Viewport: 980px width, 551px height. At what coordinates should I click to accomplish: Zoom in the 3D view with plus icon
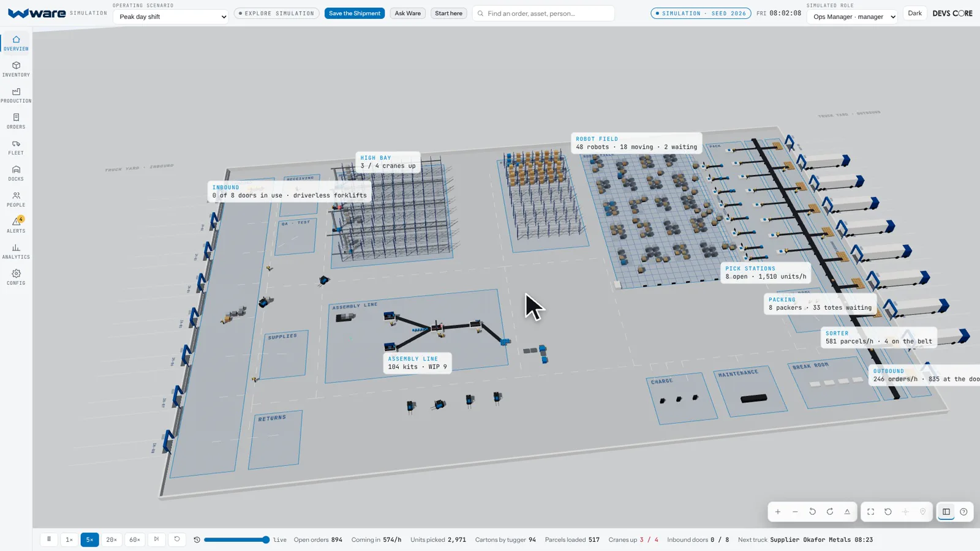(x=778, y=512)
